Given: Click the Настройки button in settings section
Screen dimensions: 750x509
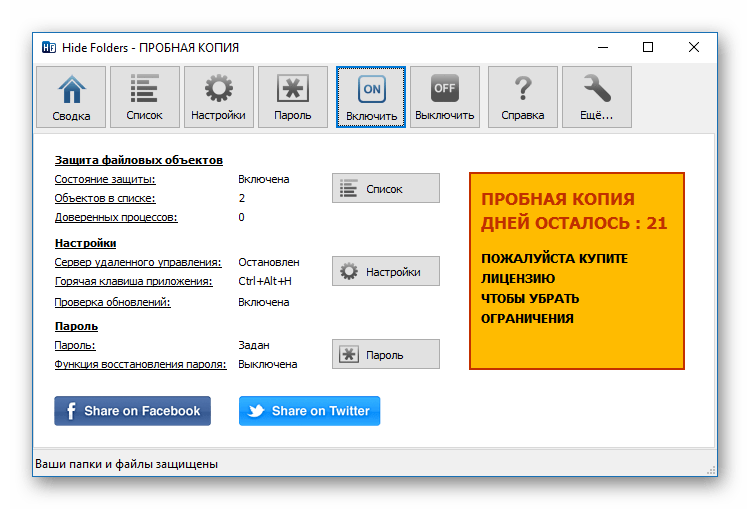Looking at the screenshot, I should [386, 271].
